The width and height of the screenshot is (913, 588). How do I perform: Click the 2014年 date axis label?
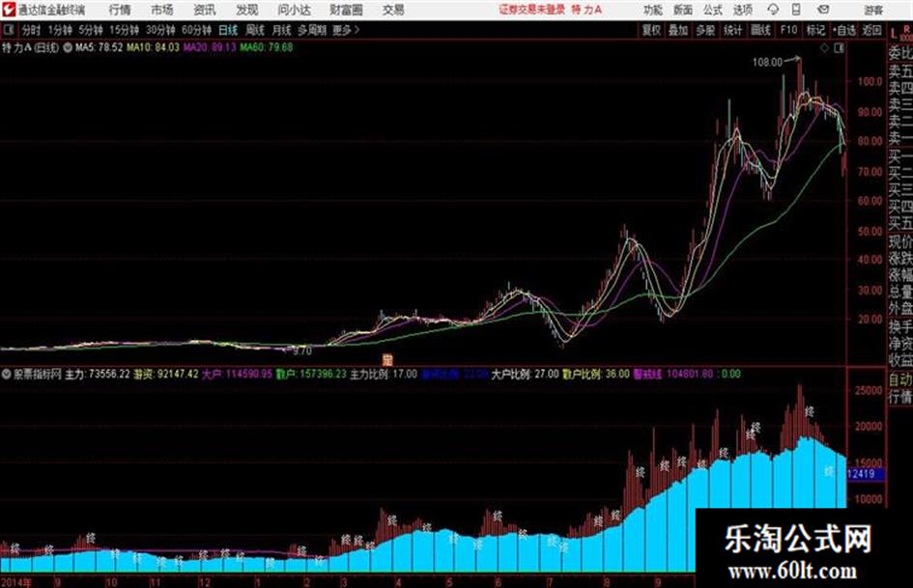pyautogui.click(x=16, y=581)
